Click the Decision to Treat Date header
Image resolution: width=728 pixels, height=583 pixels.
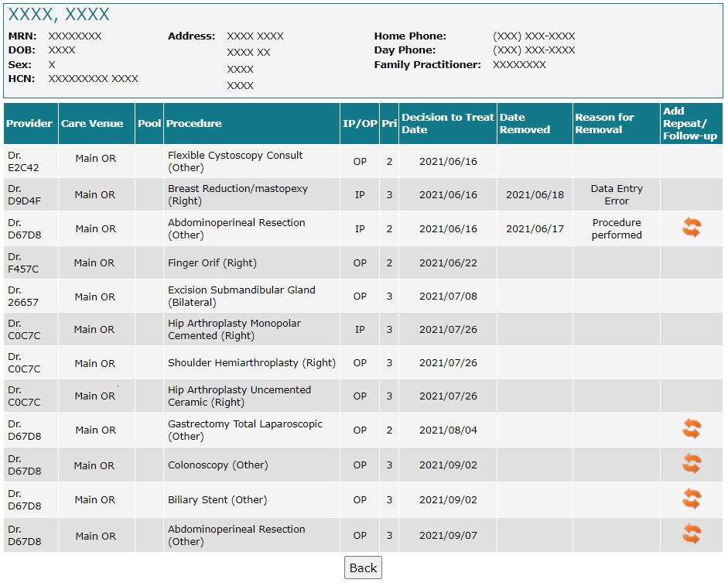[448, 124]
